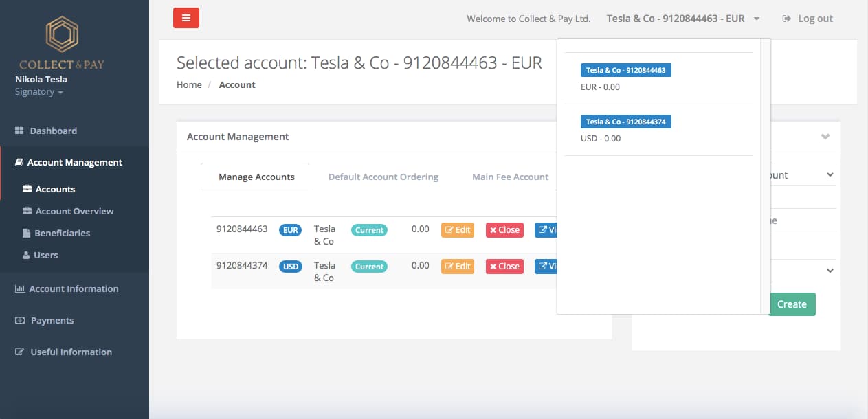Edit the EUR account 9120844463

(x=457, y=230)
